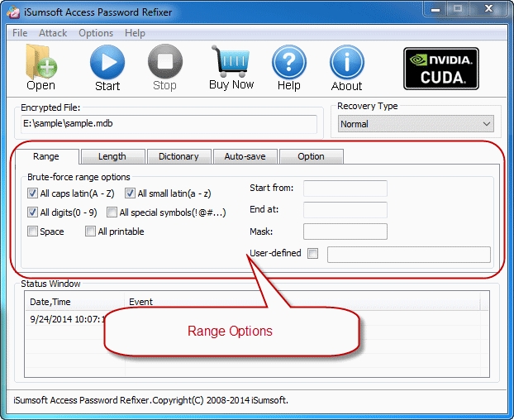Click the NVIDIA CUDA badge
Image resolution: width=514 pixels, height=420 pixels.
pyautogui.click(x=441, y=69)
